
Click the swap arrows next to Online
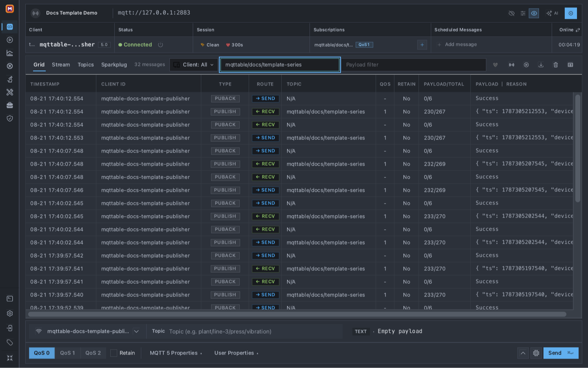click(578, 30)
